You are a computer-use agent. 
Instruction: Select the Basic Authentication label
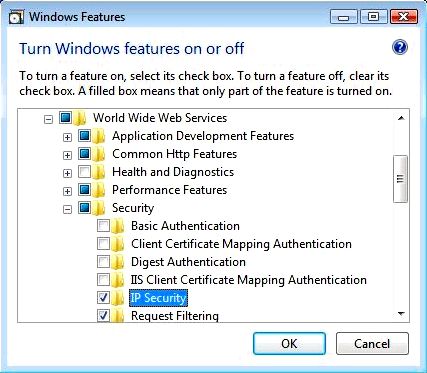185,226
